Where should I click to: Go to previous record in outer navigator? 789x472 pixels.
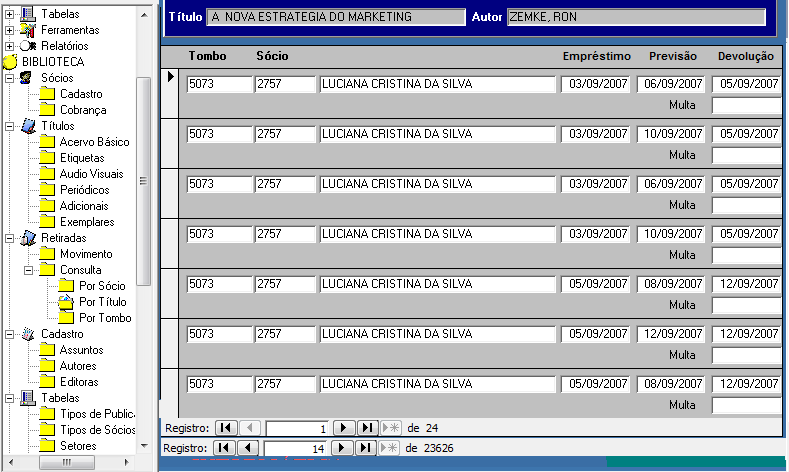248,448
